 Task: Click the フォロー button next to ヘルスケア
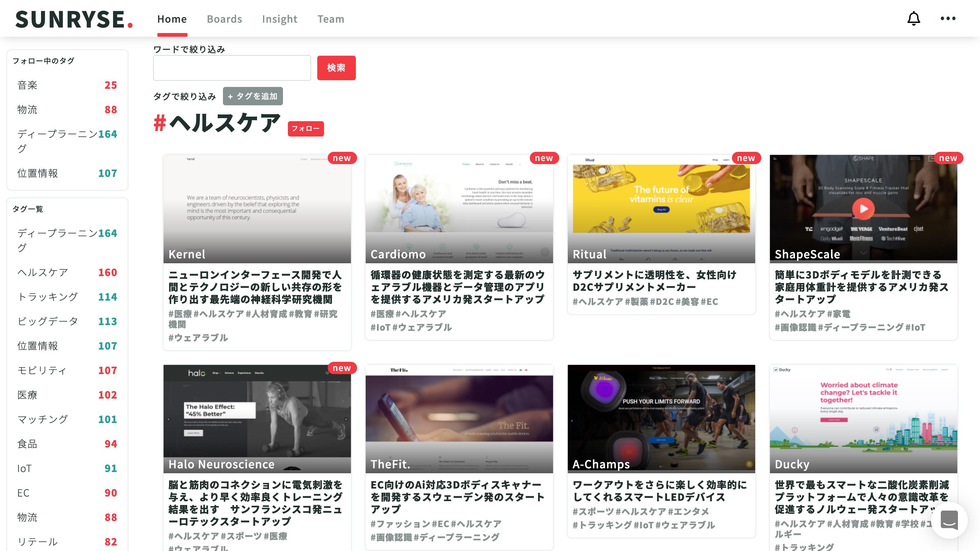(x=306, y=129)
